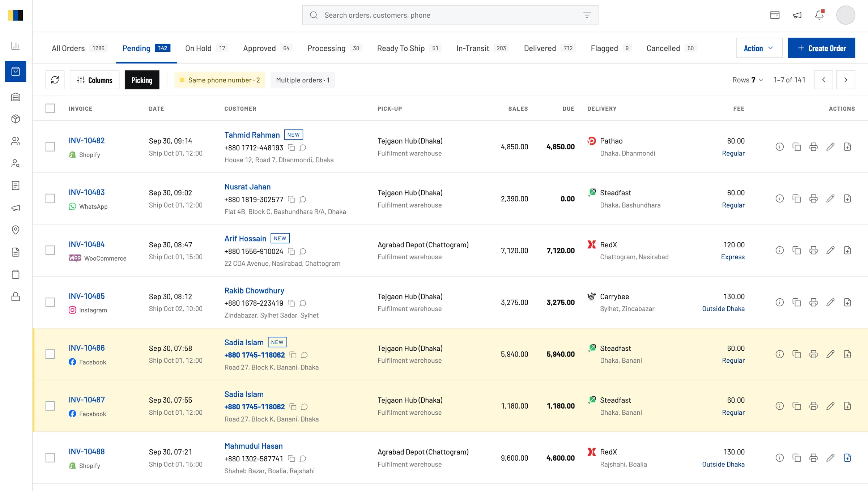This screenshot has height=491, width=868.
Task: Expand the Rows per page dropdown
Action: 748,80
